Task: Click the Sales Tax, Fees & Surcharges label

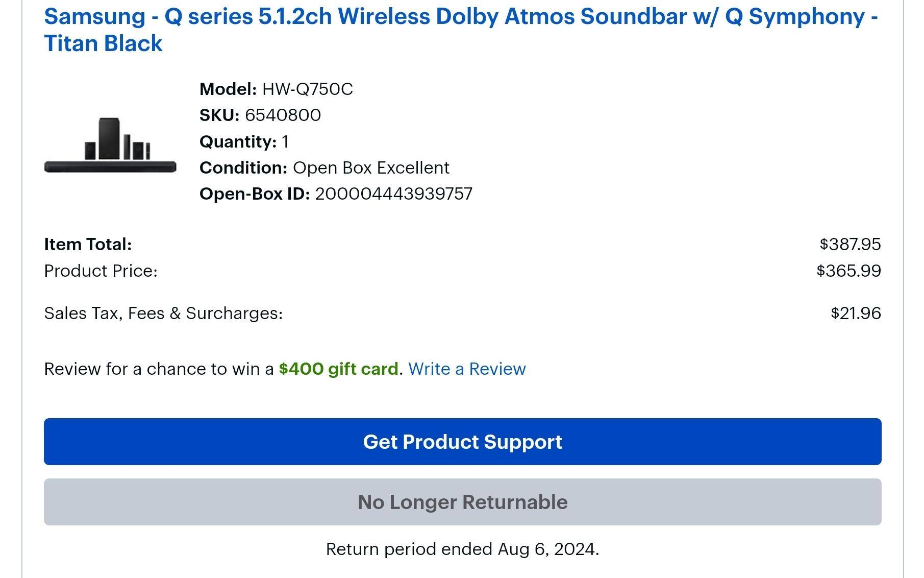Action: pyautogui.click(x=163, y=313)
